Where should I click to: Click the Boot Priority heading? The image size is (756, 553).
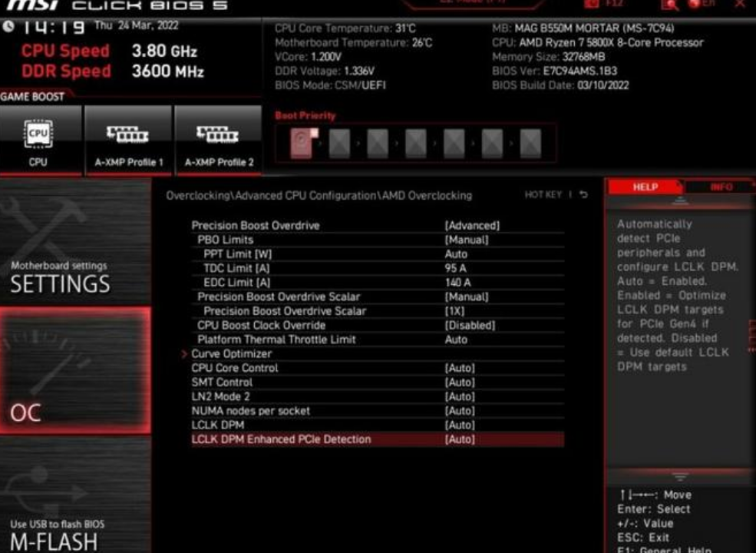click(305, 116)
